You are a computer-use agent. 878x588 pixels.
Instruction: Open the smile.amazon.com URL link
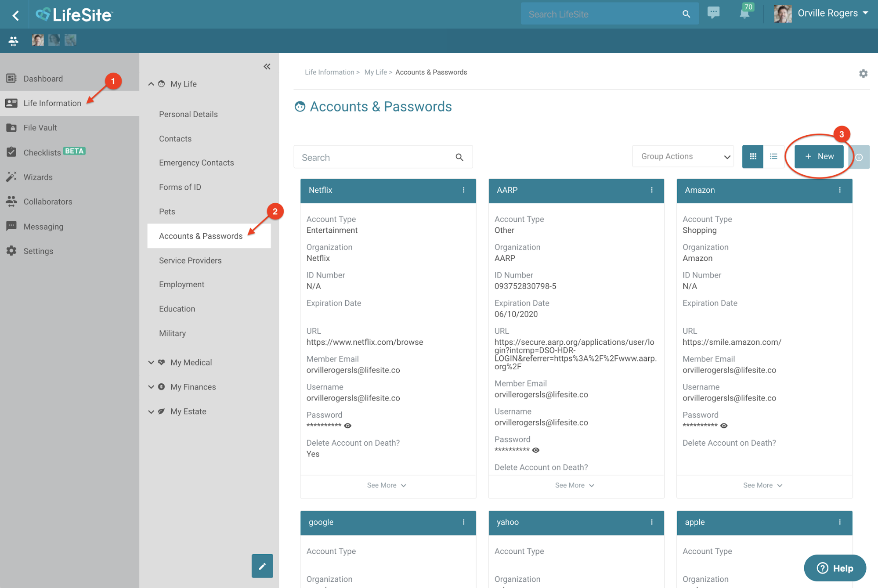tap(732, 342)
